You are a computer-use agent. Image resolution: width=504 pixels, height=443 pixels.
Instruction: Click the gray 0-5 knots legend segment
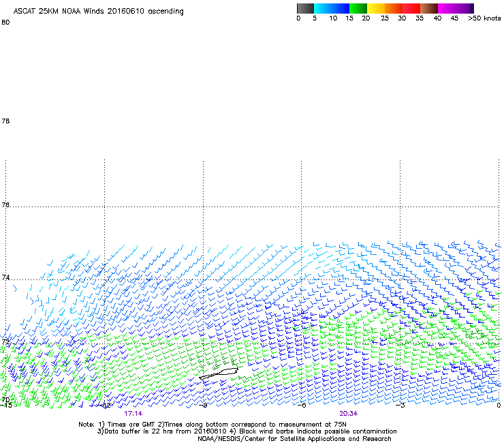pyautogui.click(x=305, y=8)
